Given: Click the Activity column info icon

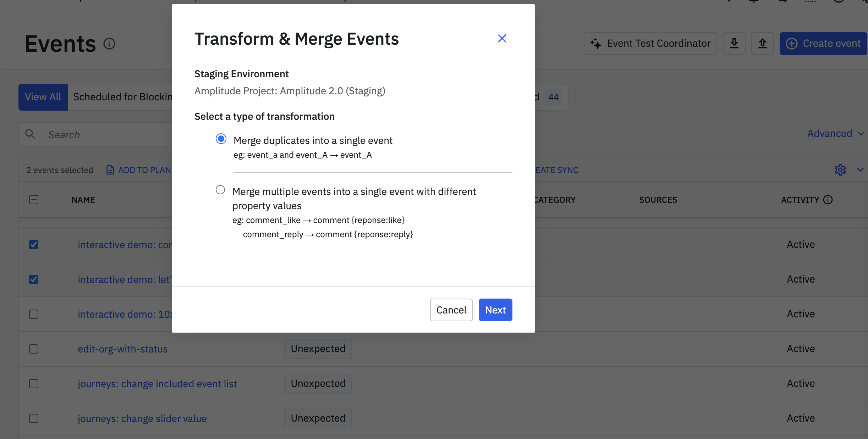Looking at the screenshot, I should tap(828, 200).
